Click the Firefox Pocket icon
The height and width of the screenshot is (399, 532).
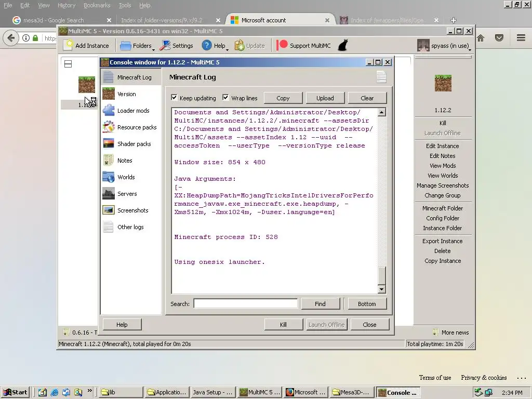pyautogui.click(x=499, y=37)
